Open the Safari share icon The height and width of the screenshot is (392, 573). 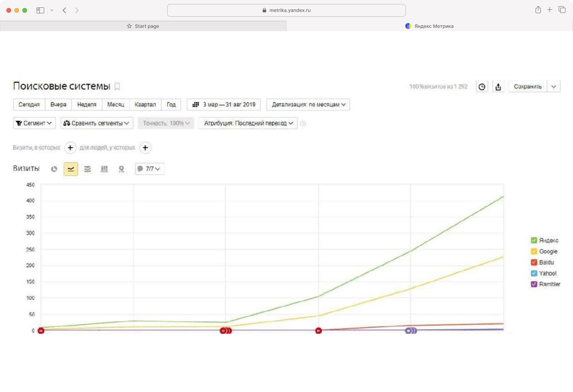(538, 10)
